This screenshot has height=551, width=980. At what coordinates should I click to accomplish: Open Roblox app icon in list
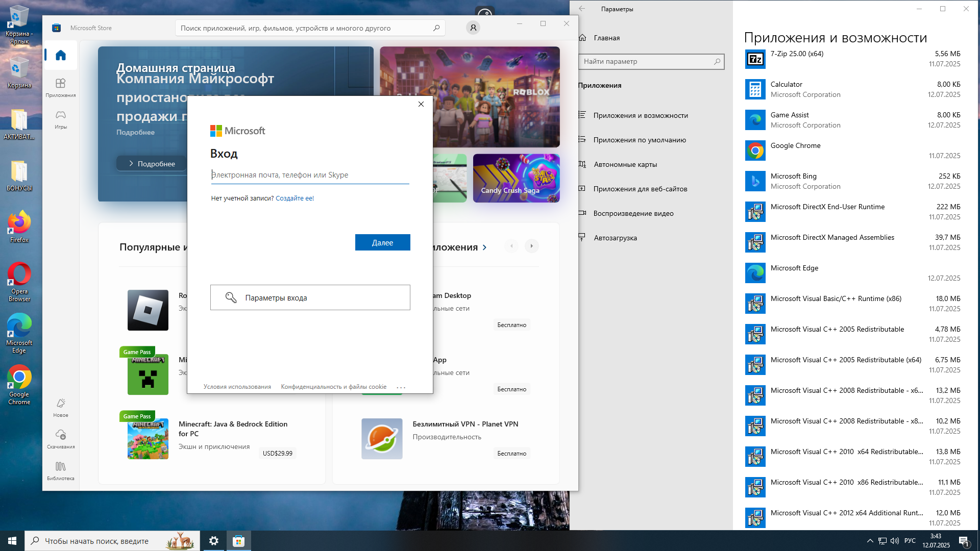coord(148,310)
